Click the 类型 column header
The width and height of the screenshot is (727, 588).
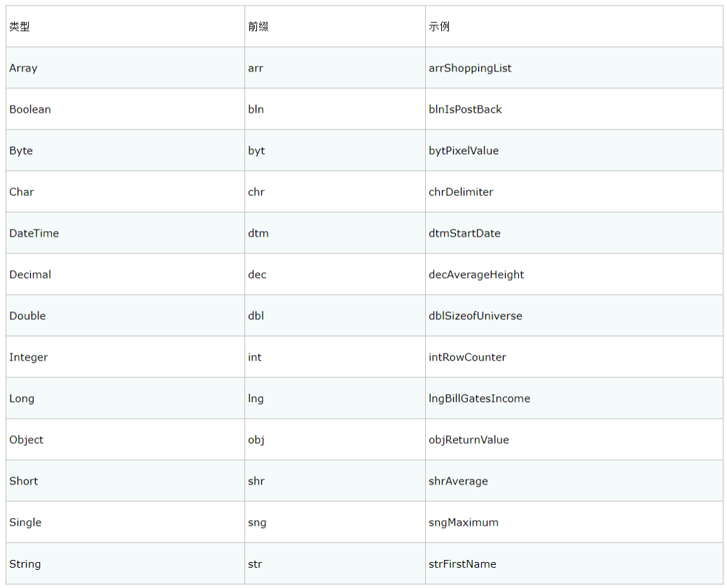[x=20, y=27]
